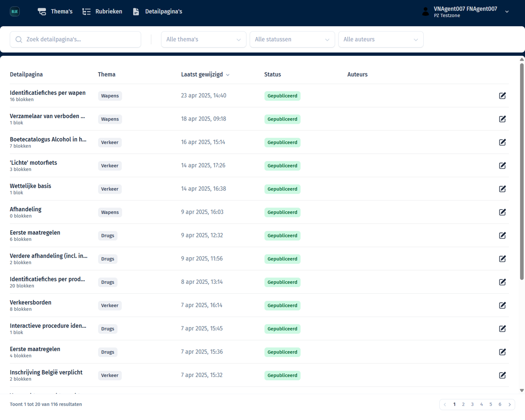
Task: Go to page 6
Action: pos(500,404)
